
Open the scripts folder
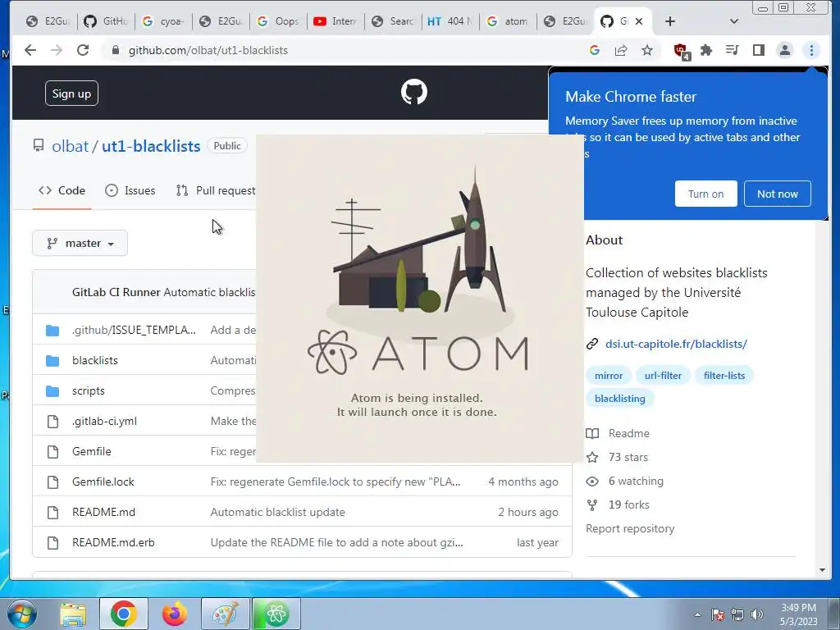[89, 391]
